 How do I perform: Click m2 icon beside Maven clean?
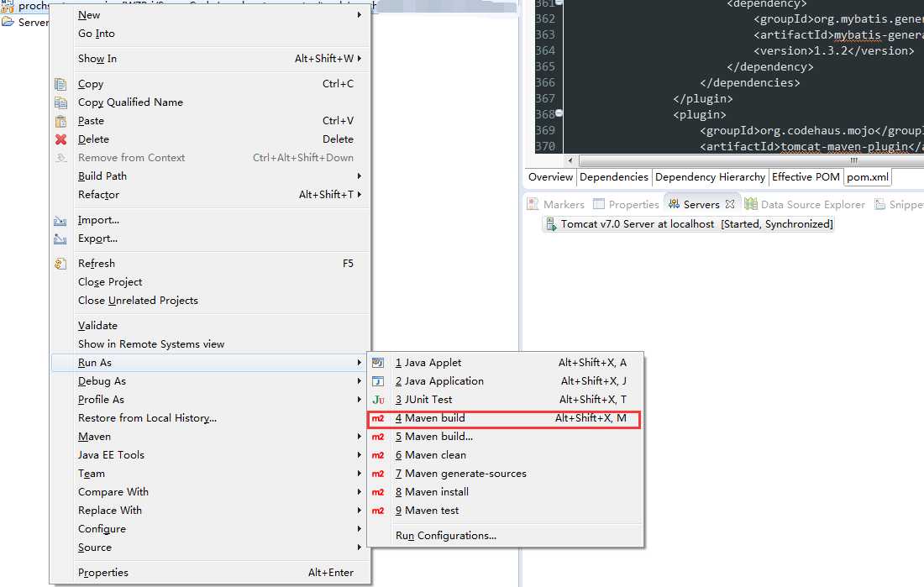(378, 455)
